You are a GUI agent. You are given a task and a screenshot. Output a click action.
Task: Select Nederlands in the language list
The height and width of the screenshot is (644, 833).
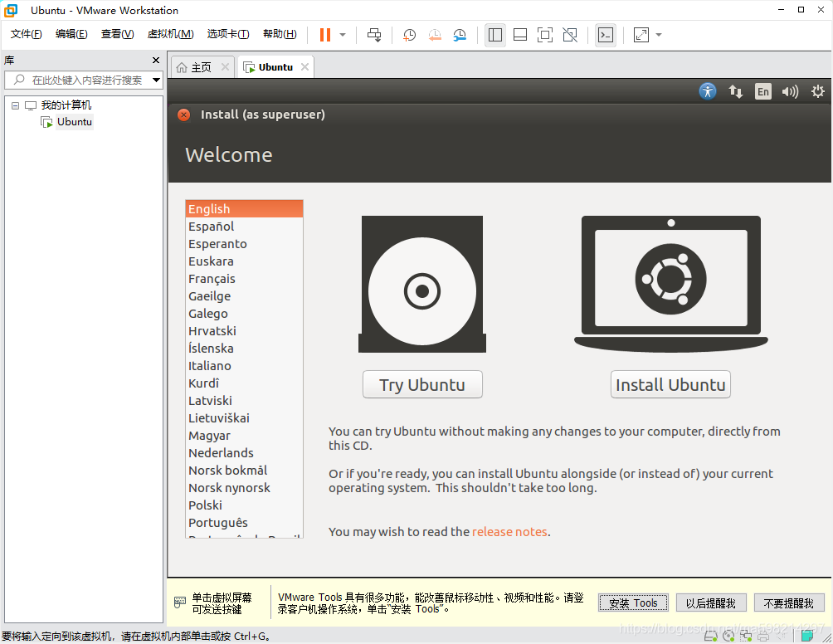[x=245, y=453]
